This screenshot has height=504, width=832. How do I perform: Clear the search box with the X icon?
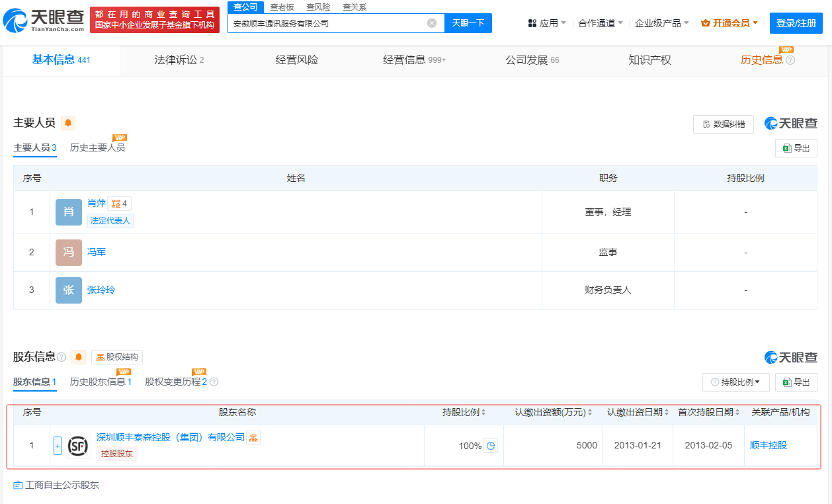(431, 23)
